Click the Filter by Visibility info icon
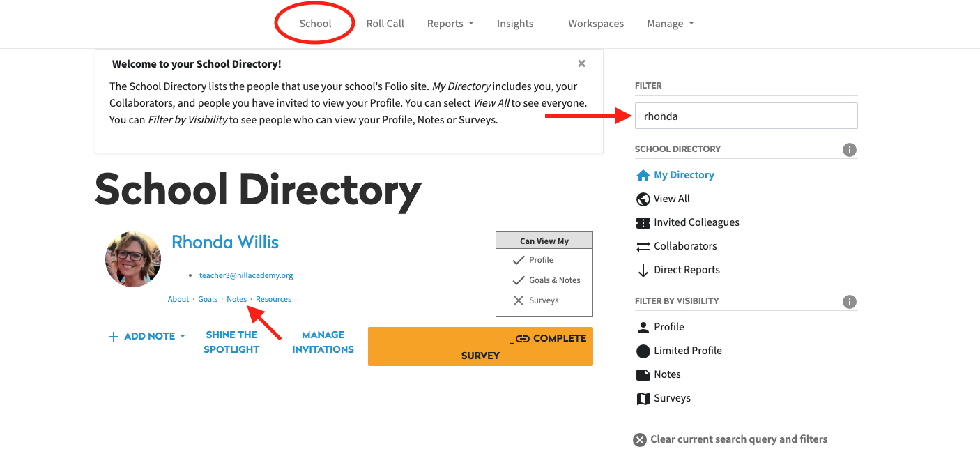This screenshot has height=472, width=980. 849,302
